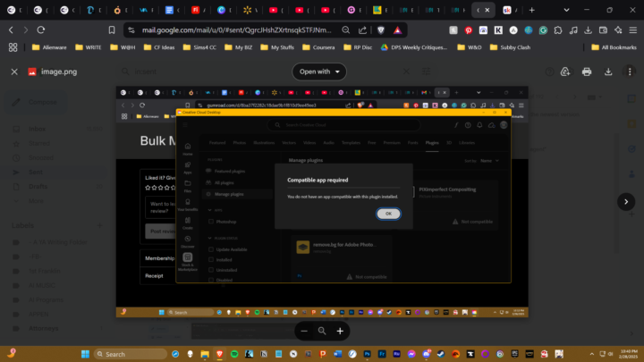Screen dimensions: 644x362
Task: Open the All Bookmarks folder
Action: pos(614,47)
